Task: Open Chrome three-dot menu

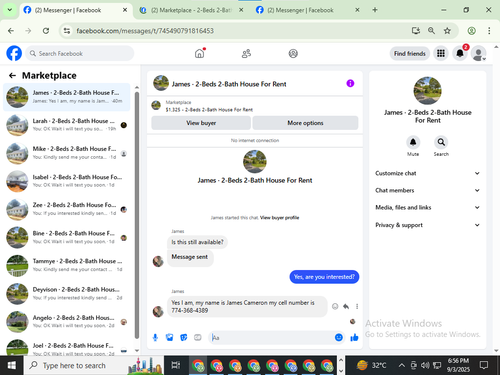Action: [489, 31]
